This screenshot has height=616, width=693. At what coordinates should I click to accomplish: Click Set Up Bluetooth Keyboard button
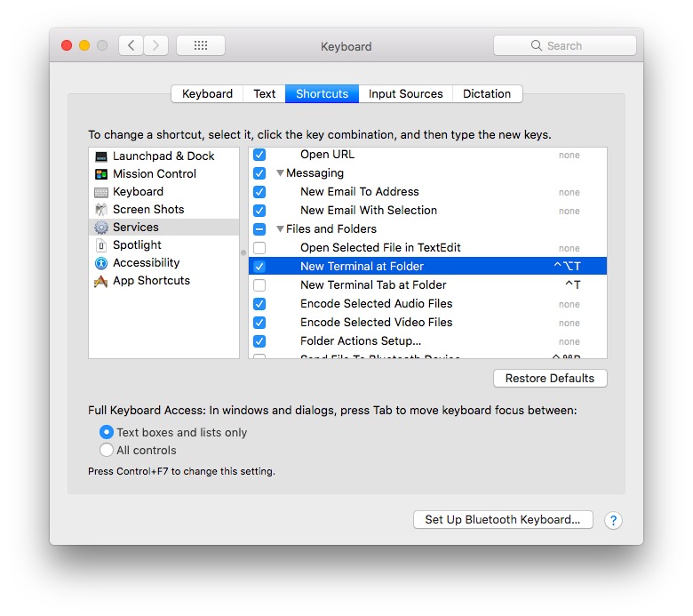[503, 520]
